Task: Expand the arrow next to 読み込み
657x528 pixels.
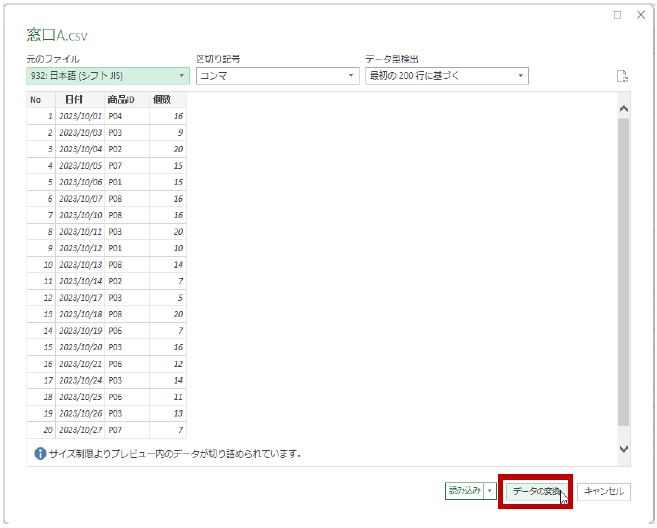Action: (490, 491)
